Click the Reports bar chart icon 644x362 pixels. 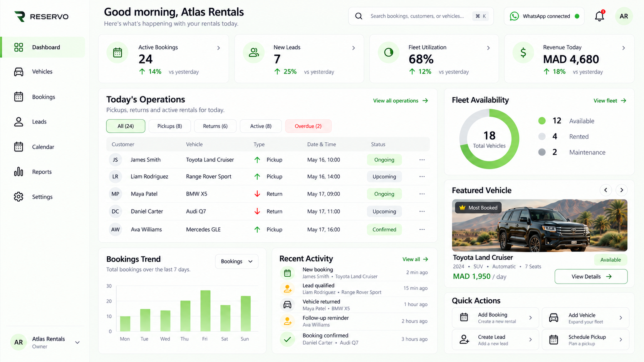18,172
